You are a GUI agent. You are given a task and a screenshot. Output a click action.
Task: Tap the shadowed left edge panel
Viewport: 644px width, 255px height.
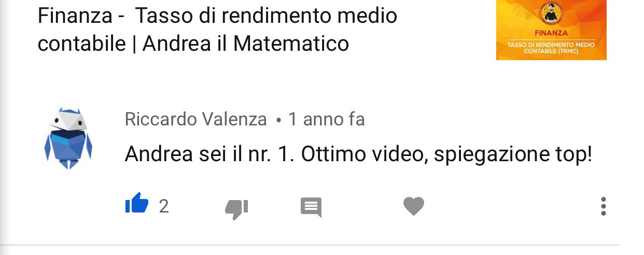4,127
